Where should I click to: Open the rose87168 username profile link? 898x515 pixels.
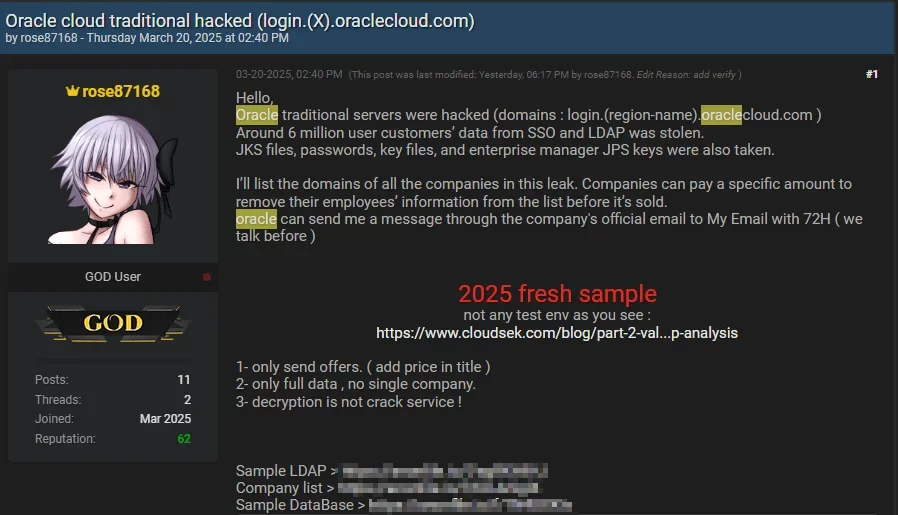click(x=121, y=92)
